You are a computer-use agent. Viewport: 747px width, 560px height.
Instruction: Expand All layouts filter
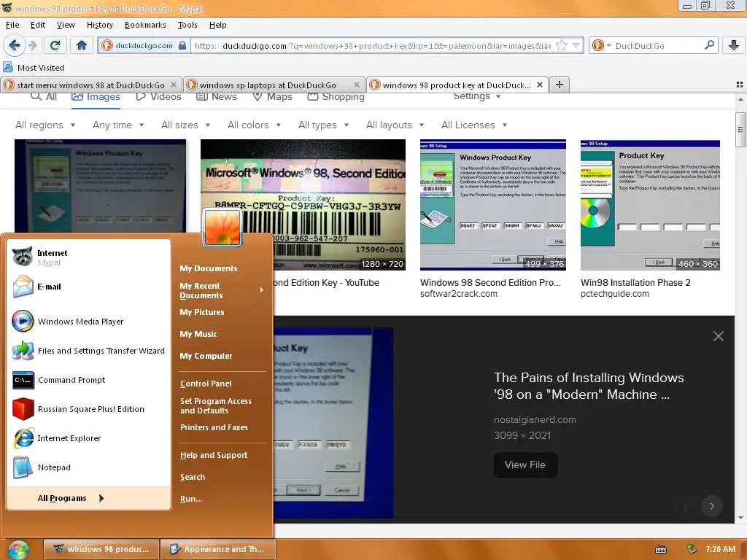(x=395, y=125)
